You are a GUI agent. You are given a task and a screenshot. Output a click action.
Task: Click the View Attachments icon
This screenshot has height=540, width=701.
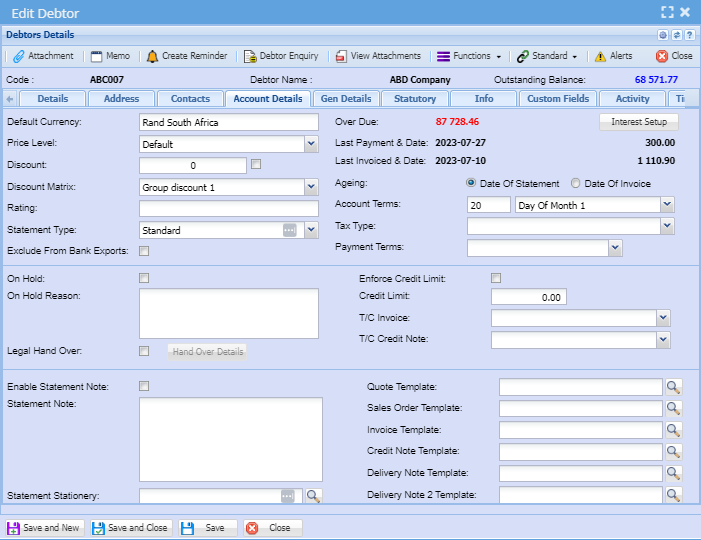point(341,56)
